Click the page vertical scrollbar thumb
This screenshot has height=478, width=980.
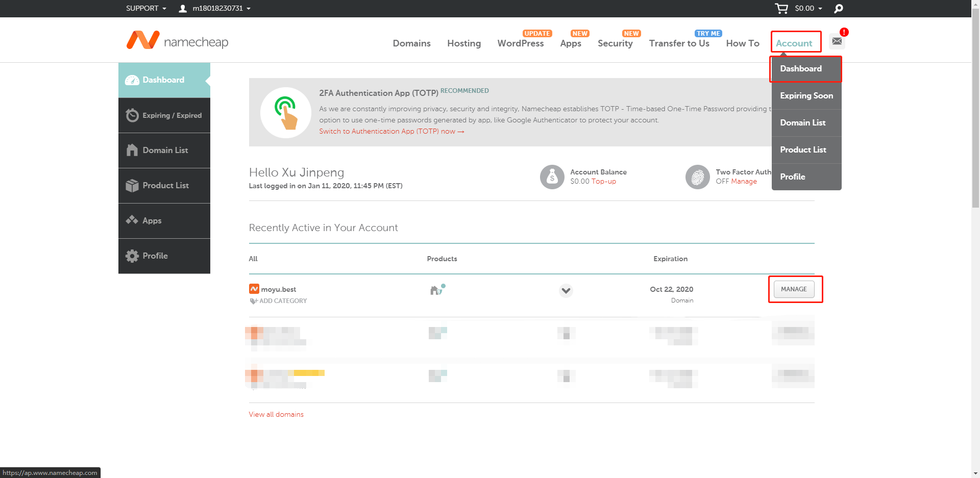point(975,108)
